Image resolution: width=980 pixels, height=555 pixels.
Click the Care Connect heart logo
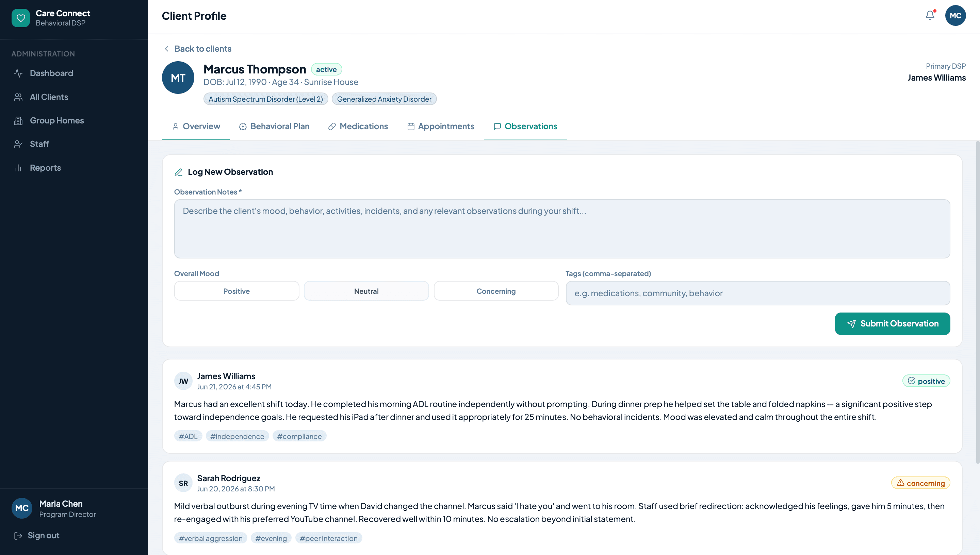(21, 18)
